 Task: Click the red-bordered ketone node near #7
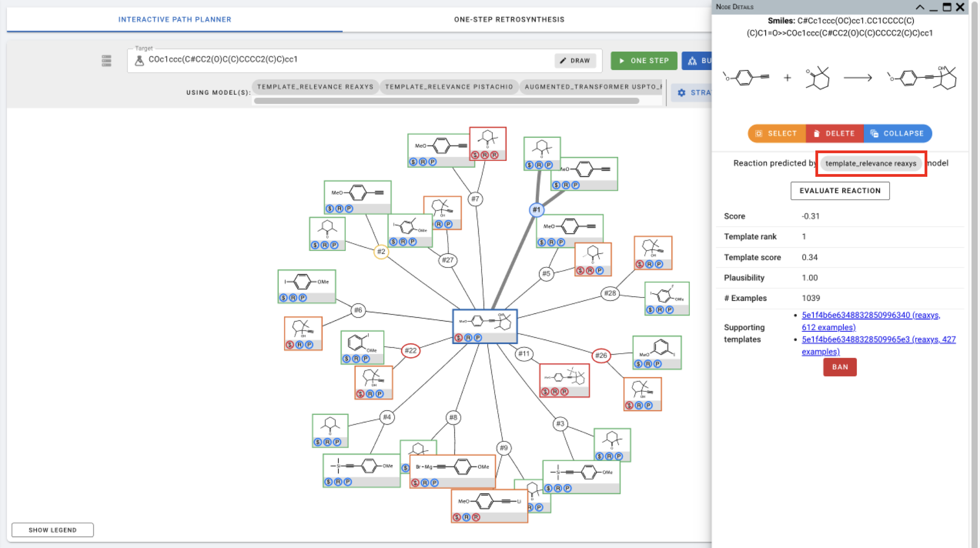pos(488,144)
